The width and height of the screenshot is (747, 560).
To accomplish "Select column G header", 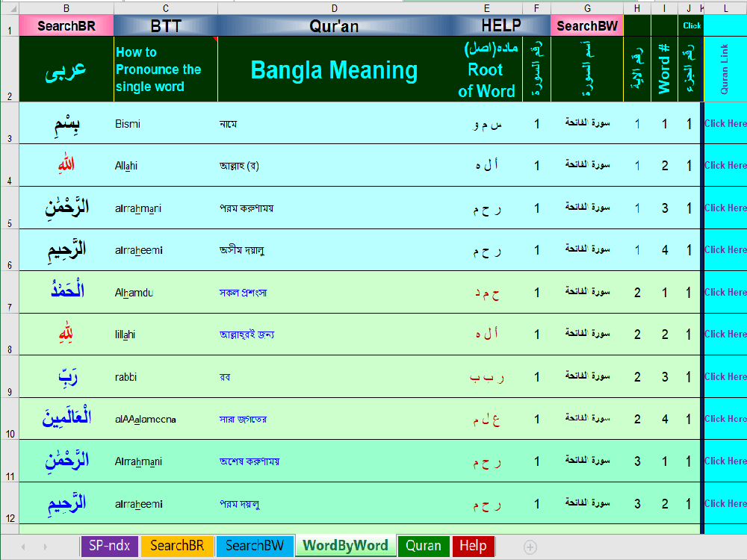I will 587,8.
